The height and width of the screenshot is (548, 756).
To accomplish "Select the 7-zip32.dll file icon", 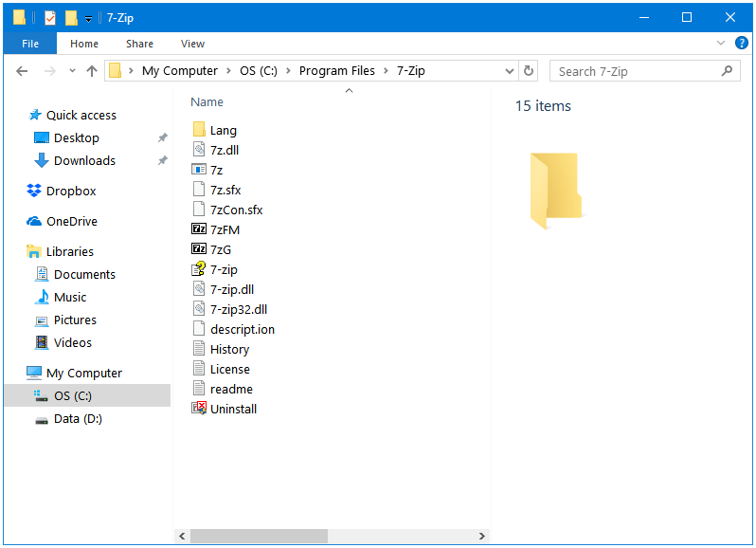I will coord(199,309).
